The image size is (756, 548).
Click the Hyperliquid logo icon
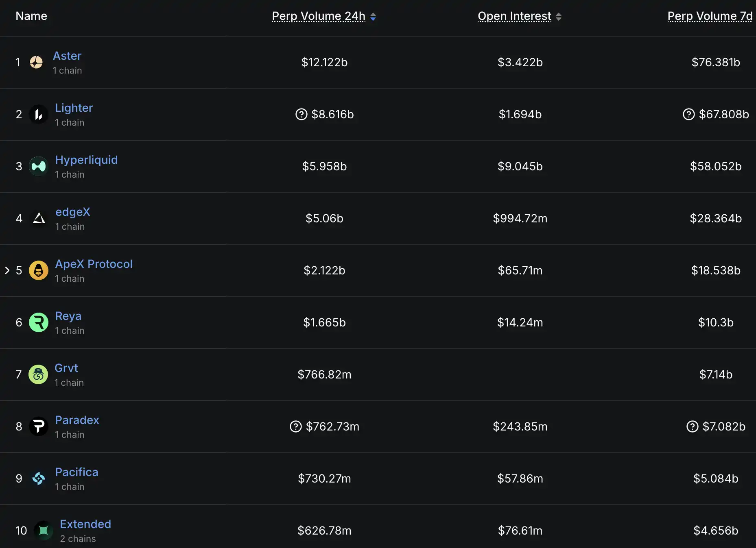(x=38, y=166)
